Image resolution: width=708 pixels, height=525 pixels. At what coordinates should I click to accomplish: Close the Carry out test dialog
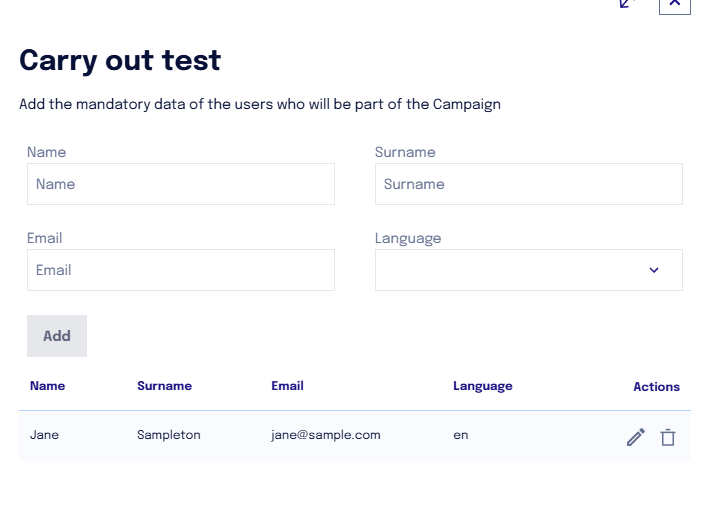(675, 5)
